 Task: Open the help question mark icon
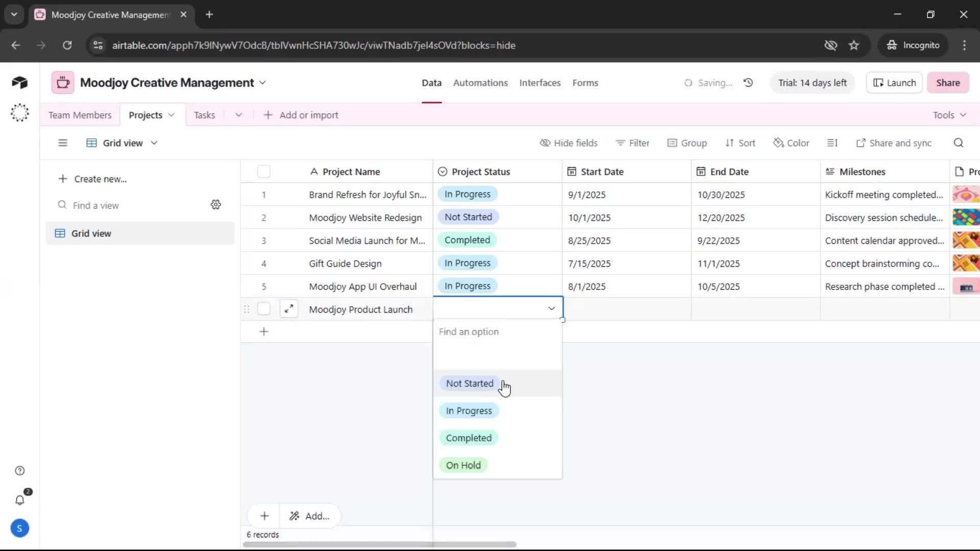pyautogui.click(x=19, y=470)
